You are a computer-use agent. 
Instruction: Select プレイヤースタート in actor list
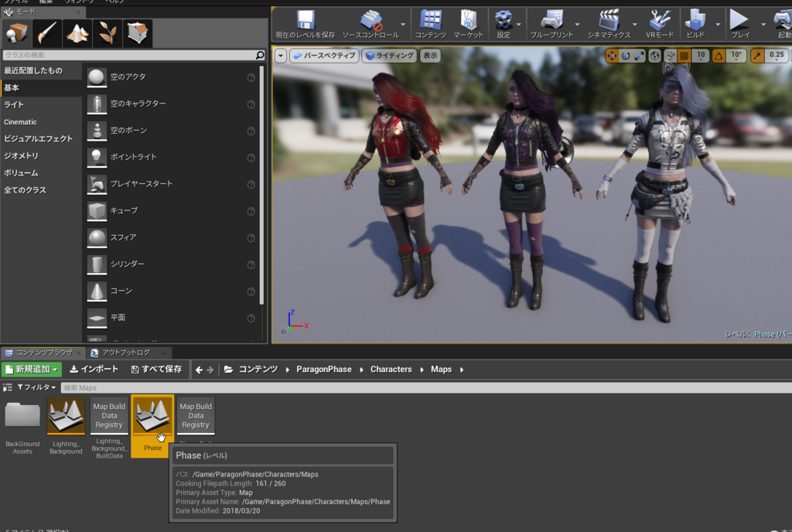point(172,184)
